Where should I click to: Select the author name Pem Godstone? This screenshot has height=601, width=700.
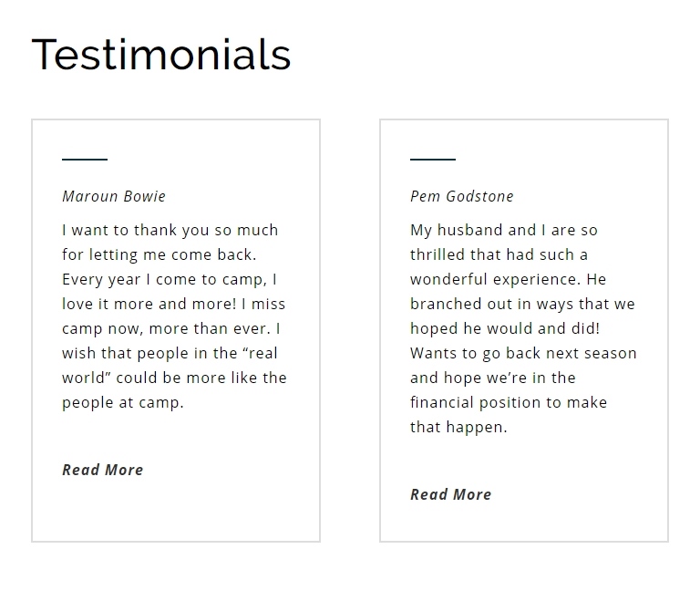pyautogui.click(x=461, y=196)
